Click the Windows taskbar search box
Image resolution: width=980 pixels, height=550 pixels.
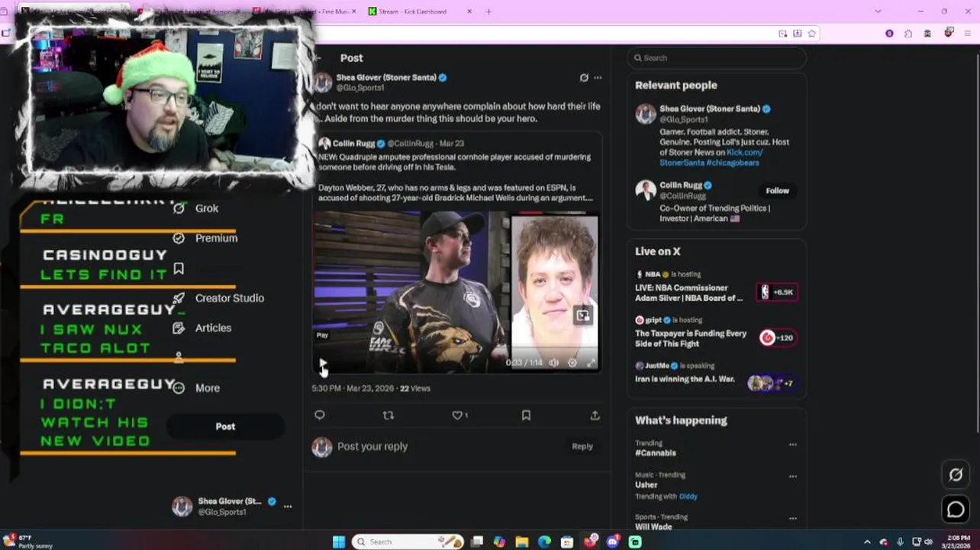(408, 542)
